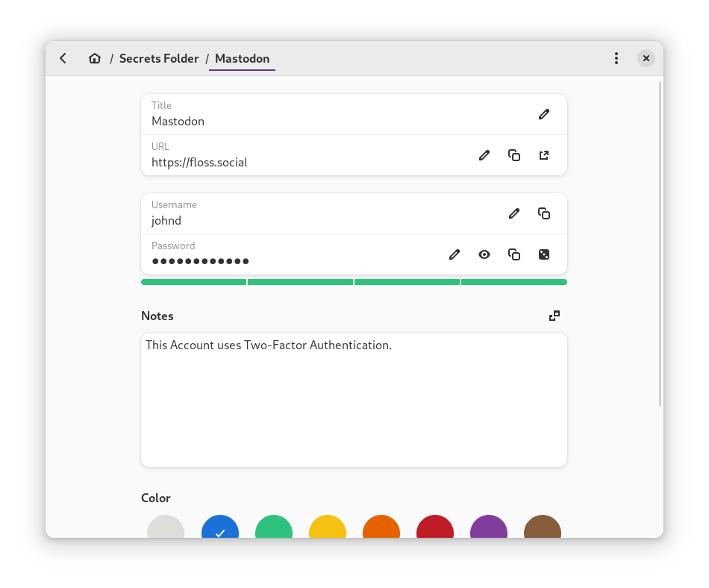Choose the green entry color
This screenshot has height=588, width=709.
tap(274, 528)
